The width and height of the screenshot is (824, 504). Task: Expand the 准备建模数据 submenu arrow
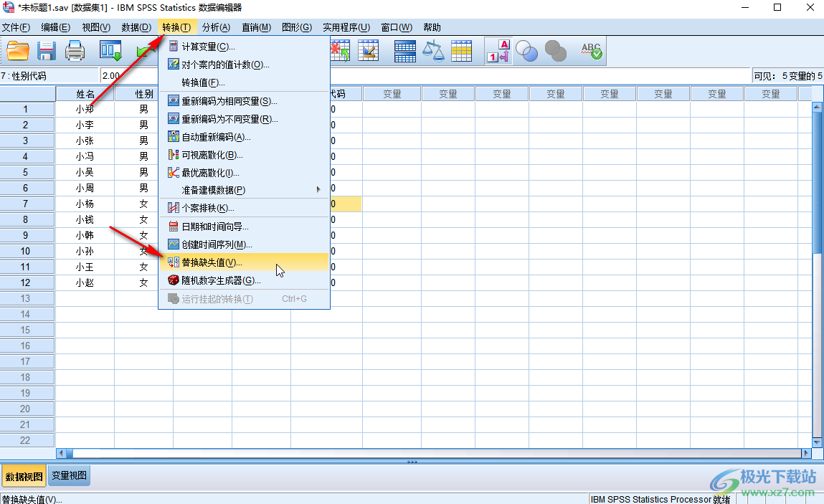(x=318, y=190)
